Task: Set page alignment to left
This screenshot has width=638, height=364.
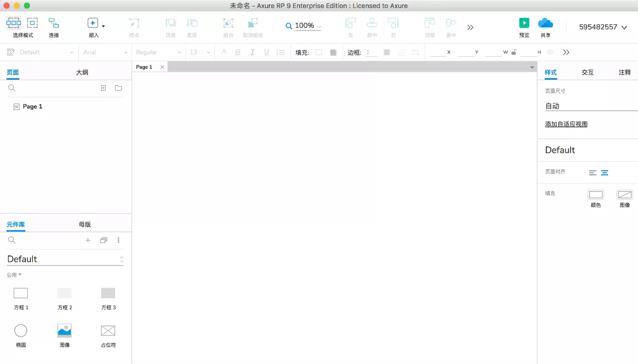Action: click(x=593, y=173)
